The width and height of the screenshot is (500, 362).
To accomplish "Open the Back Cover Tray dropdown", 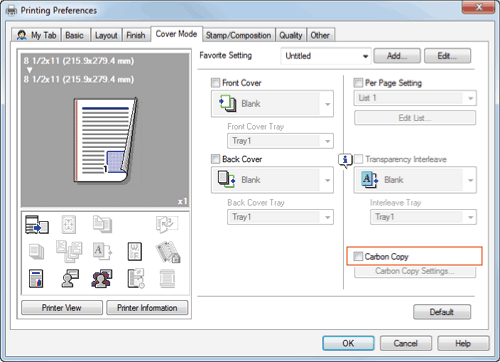I will [x=280, y=217].
